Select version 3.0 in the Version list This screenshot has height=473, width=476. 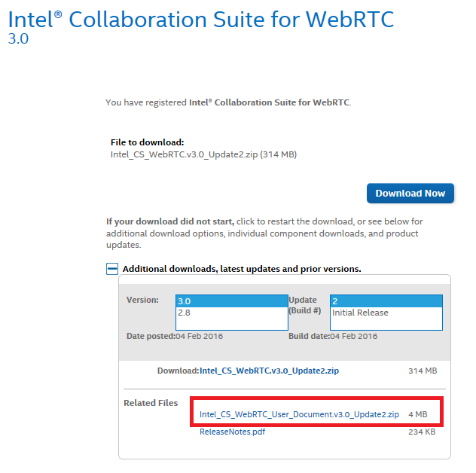point(232,301)
